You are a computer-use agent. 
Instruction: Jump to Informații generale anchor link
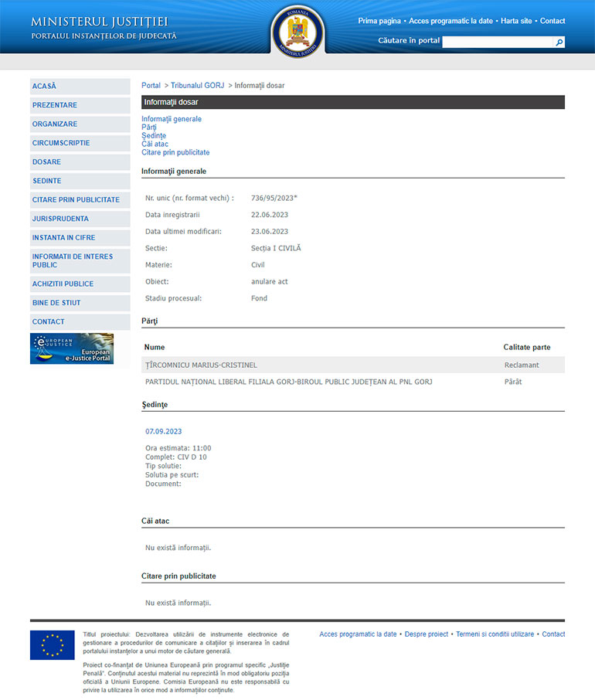pos(172,119)
